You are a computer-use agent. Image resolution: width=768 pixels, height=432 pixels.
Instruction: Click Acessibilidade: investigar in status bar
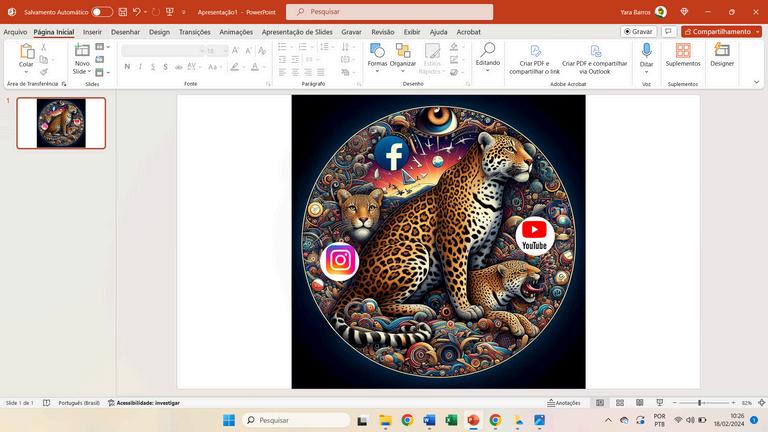(x=144, y=403)
